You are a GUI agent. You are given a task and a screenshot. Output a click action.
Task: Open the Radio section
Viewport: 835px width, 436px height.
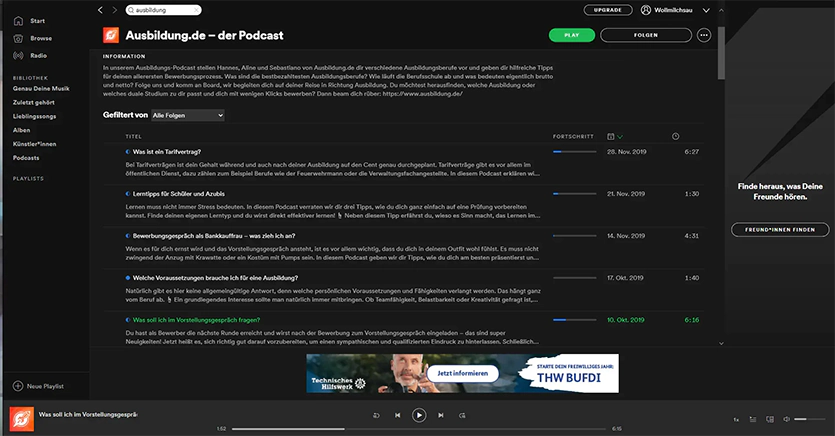30,55
